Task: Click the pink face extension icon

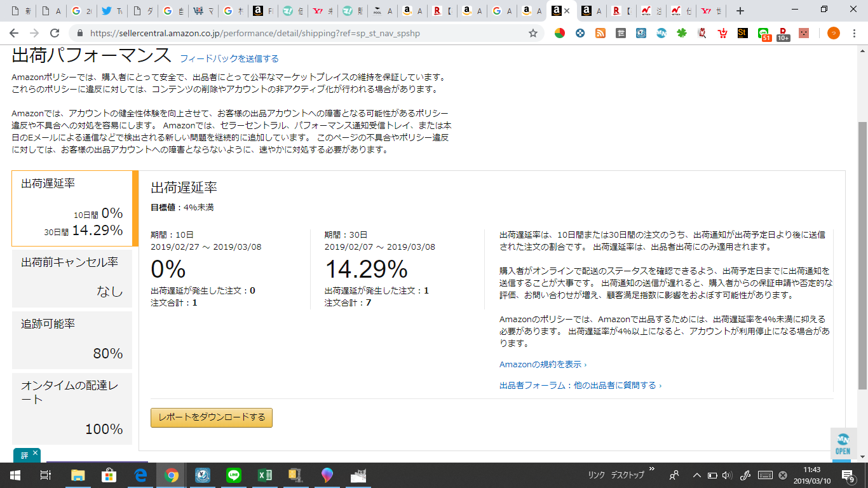Action: 804,33
